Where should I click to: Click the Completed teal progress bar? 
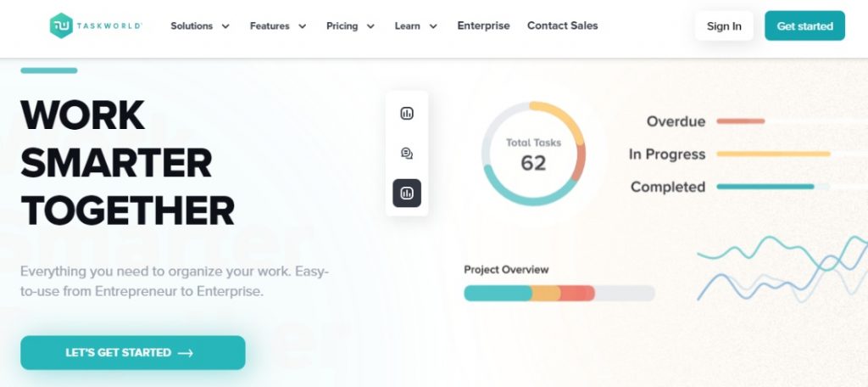[765, 187]
